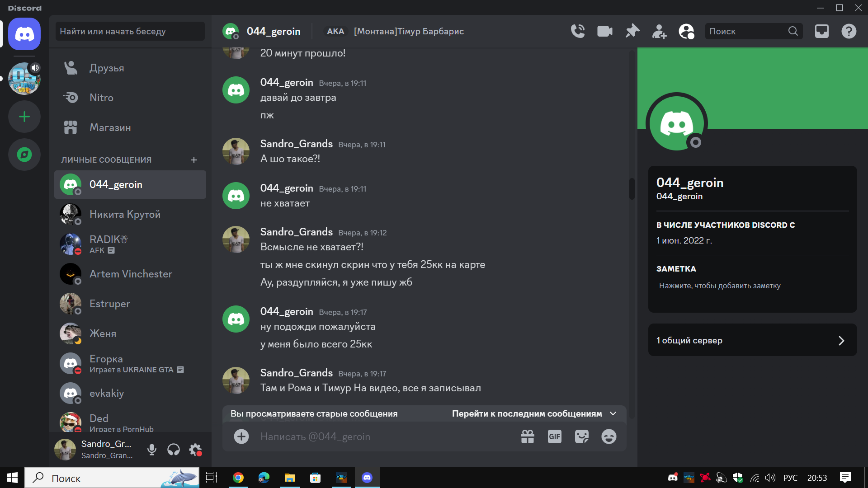Expand the 1 общий сервер section
The height and width of the screenshot is (488, 868).
click(x=752, y=340)
